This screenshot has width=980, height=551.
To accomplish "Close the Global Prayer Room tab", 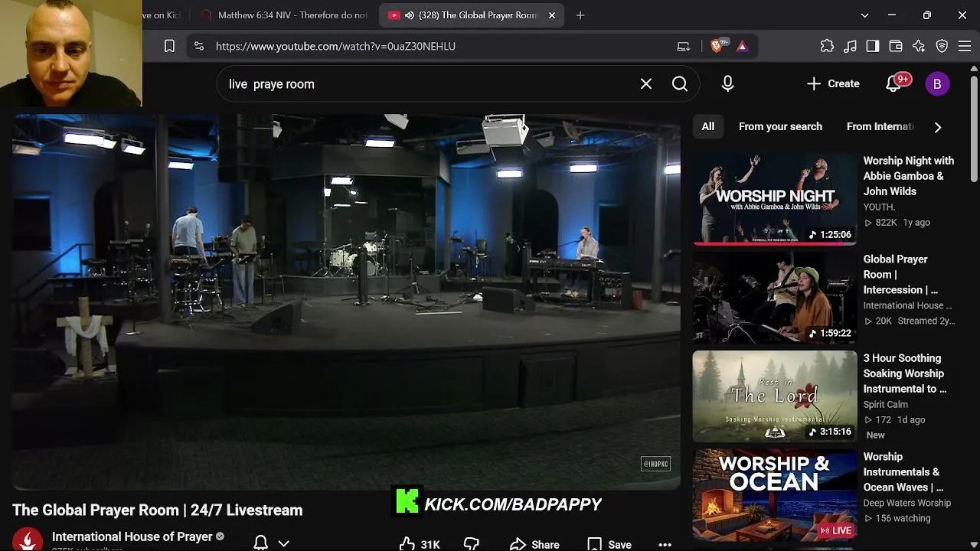I will tap(552, 15).
